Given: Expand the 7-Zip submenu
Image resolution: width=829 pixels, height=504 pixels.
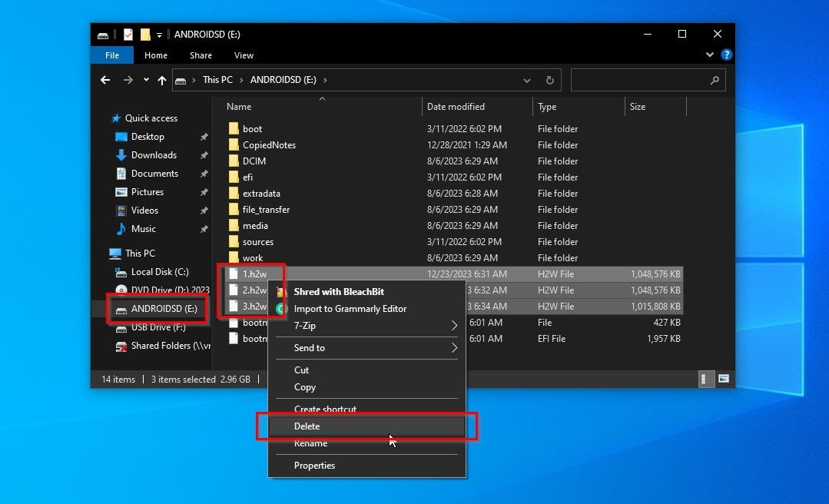Looking at the screenshot, I should tap(454, 326).
